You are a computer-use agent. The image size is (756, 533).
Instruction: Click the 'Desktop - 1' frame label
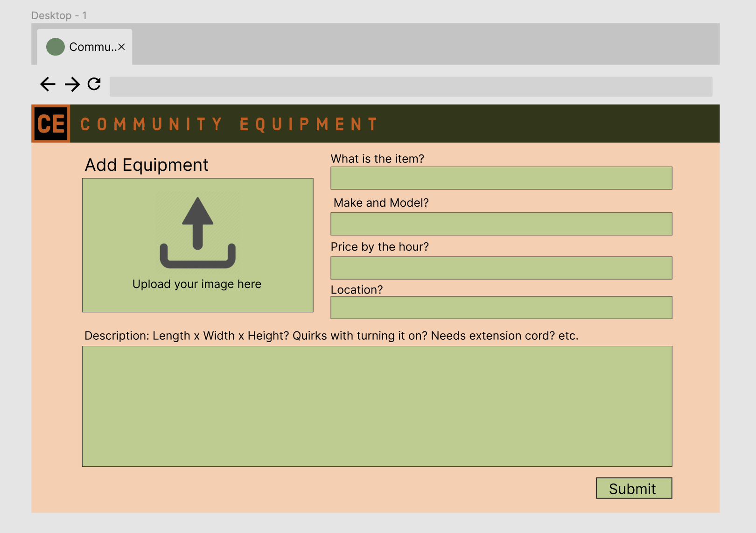pyautogui.click(x=59, y=15)
